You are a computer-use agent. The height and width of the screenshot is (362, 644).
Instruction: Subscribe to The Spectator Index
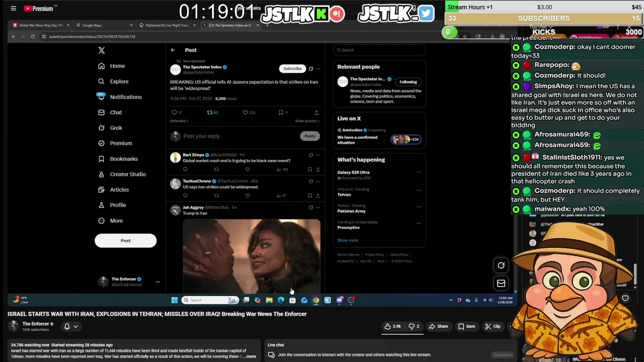click(292, 68)
